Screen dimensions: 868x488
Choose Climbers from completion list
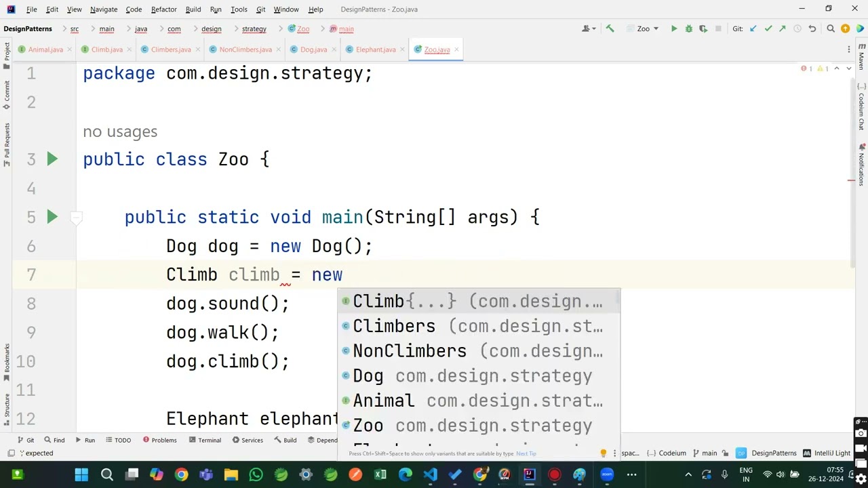(479, 326)
